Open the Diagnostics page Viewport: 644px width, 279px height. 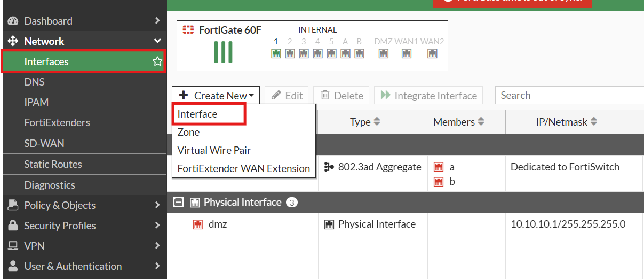tap(84, 185)
